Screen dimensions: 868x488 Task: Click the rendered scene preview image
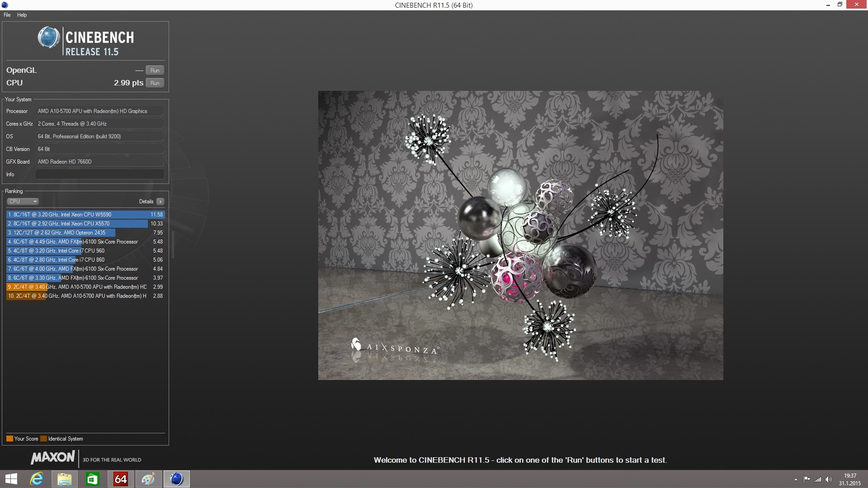click(520, 235)
